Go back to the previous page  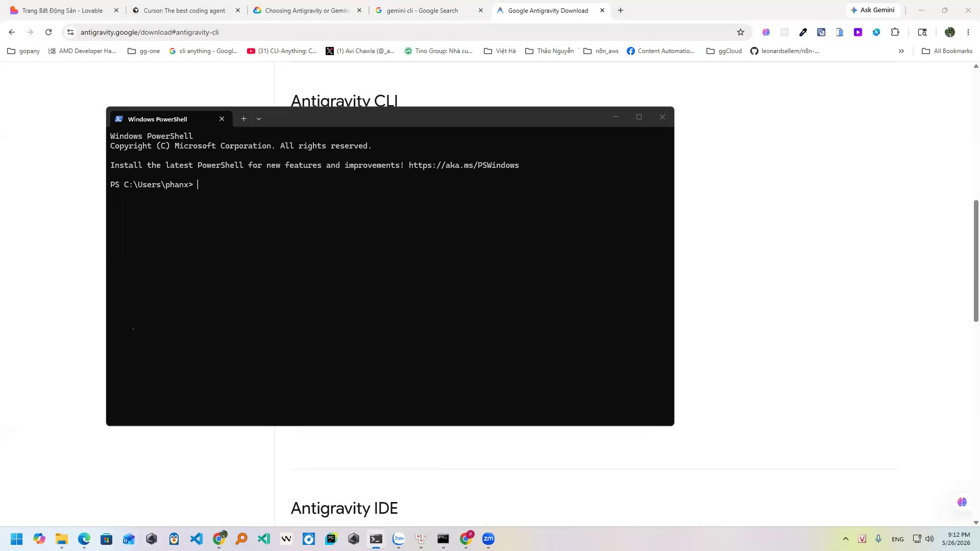12,32
